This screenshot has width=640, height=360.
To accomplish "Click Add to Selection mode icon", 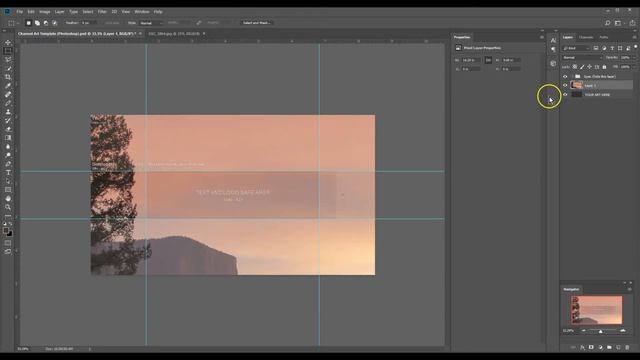I will pos(37,23).
